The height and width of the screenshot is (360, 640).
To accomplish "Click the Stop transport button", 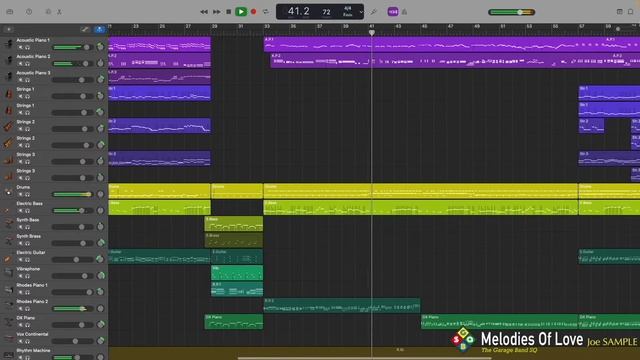I will pos(229,12).
